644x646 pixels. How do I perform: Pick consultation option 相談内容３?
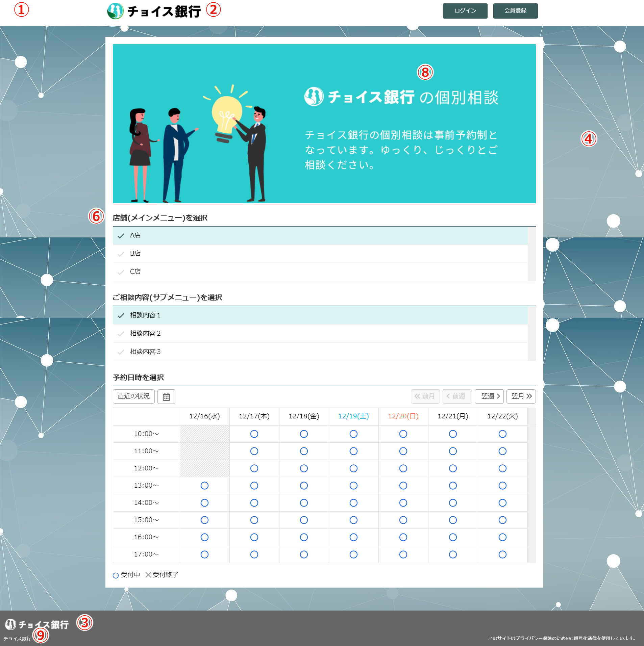point(320,352)
